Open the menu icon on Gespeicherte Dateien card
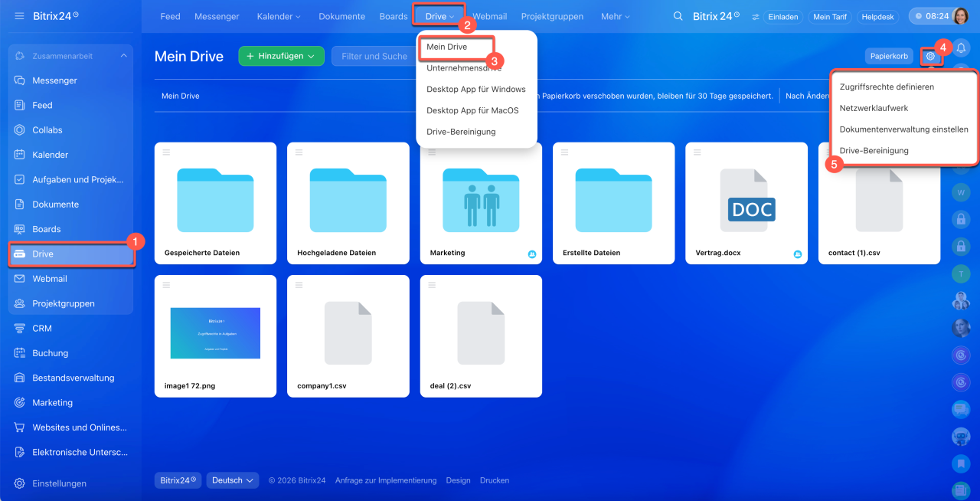The width and height of the screenshot is (980, 501). tap(166, 152)
